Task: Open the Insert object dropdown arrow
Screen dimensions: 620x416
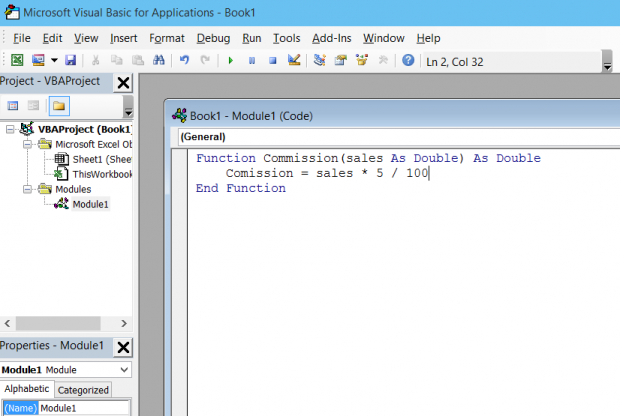Action: pyautogui.click(x=54, y=61)
